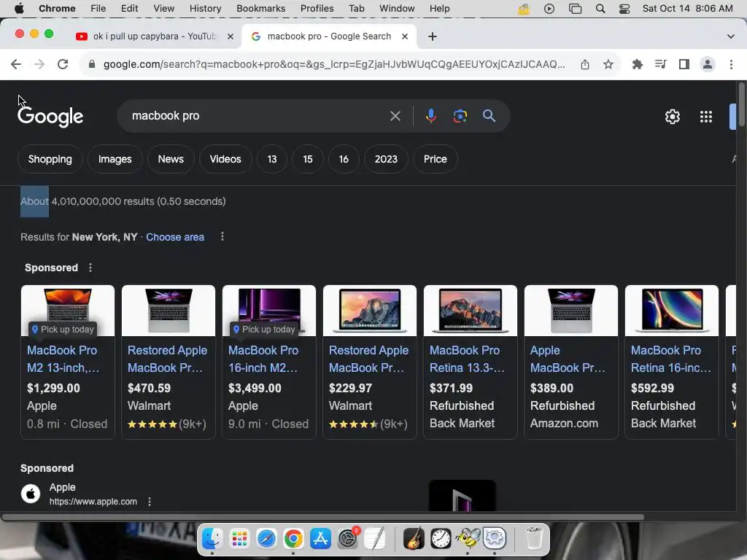Open the Apple menu

pos(19,9)
